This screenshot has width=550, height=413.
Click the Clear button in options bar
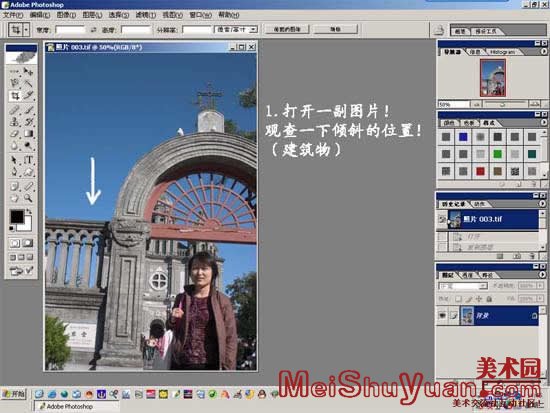[x=335, y=29]
